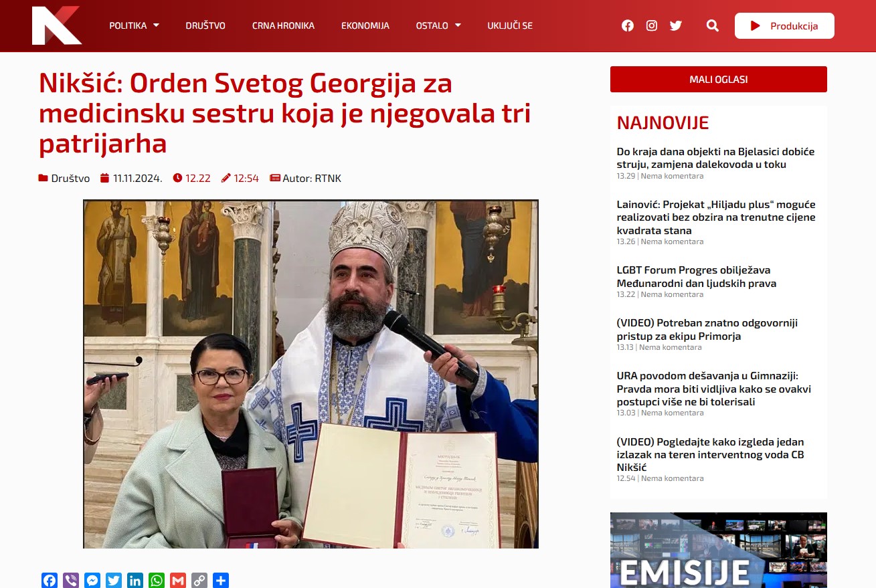Go to homepage via NK logo
The height and width of the screenshot is (588, 876).
56,25
